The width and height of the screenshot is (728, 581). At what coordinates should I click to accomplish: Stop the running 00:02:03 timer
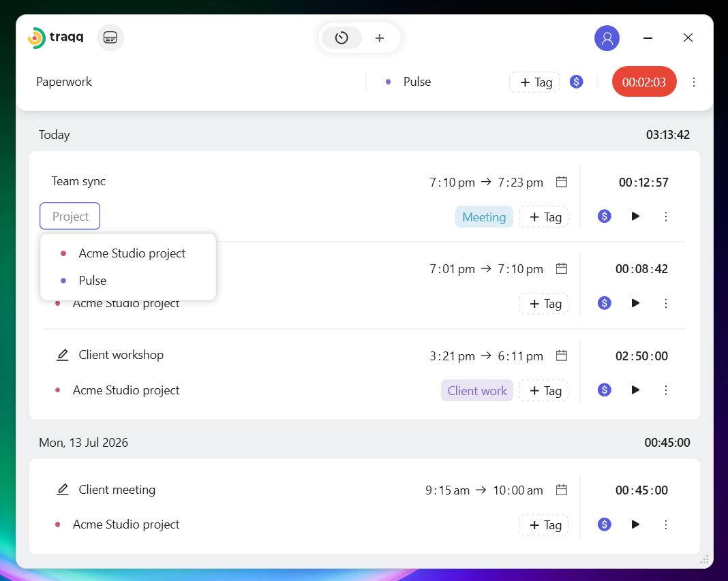[644, 82]
